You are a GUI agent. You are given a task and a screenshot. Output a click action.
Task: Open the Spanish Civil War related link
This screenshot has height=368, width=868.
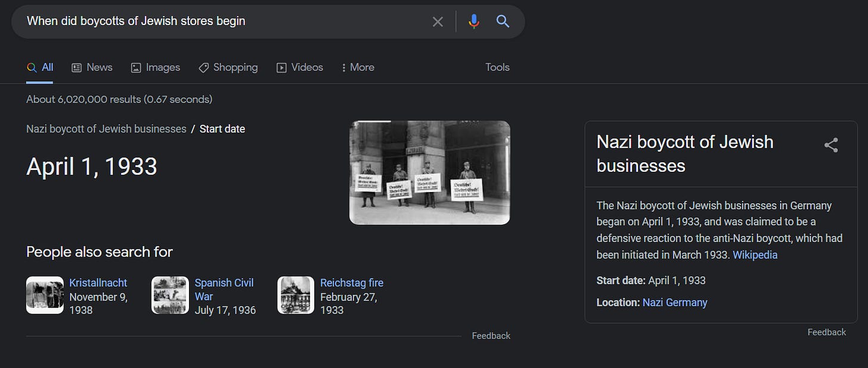tap(224, 289)
